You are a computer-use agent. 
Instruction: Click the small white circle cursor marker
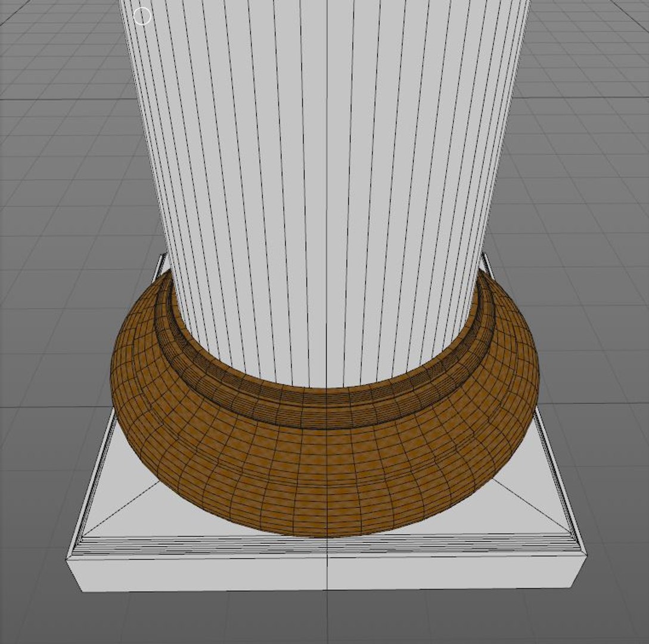(142, 16)
